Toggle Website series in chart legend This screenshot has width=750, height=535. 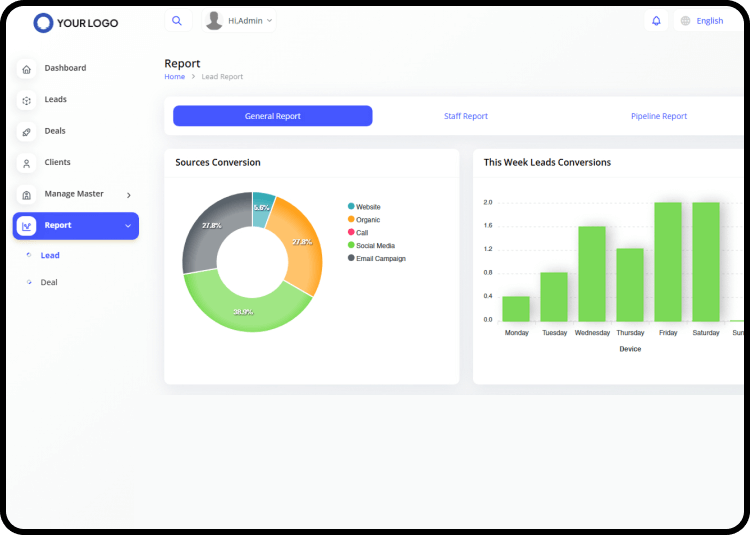tap(367, 206)
